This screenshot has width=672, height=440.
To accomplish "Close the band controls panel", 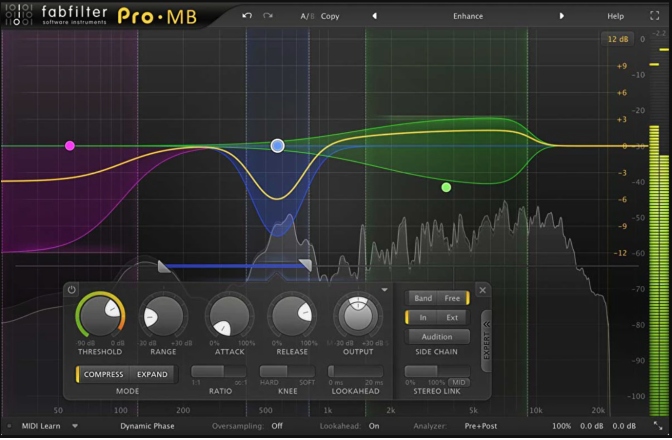I will tap(483, 290).
